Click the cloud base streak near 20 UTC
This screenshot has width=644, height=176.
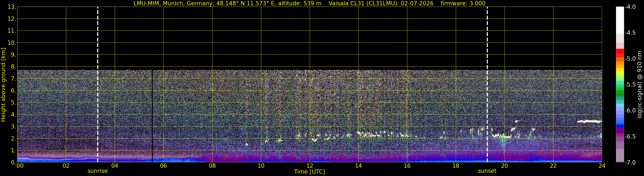point(502,136)
